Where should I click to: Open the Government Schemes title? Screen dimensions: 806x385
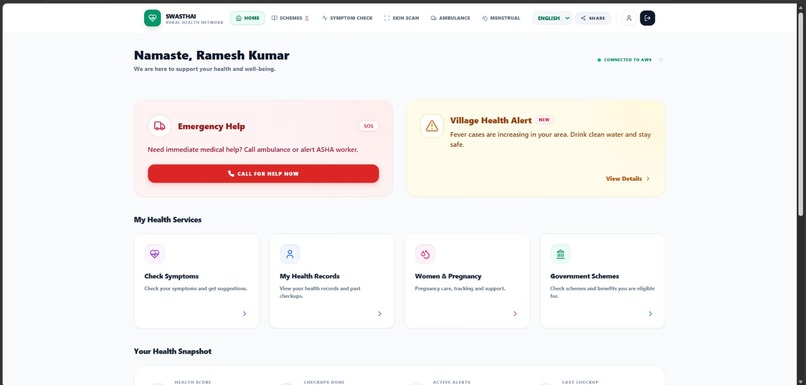tap(584, 276)
